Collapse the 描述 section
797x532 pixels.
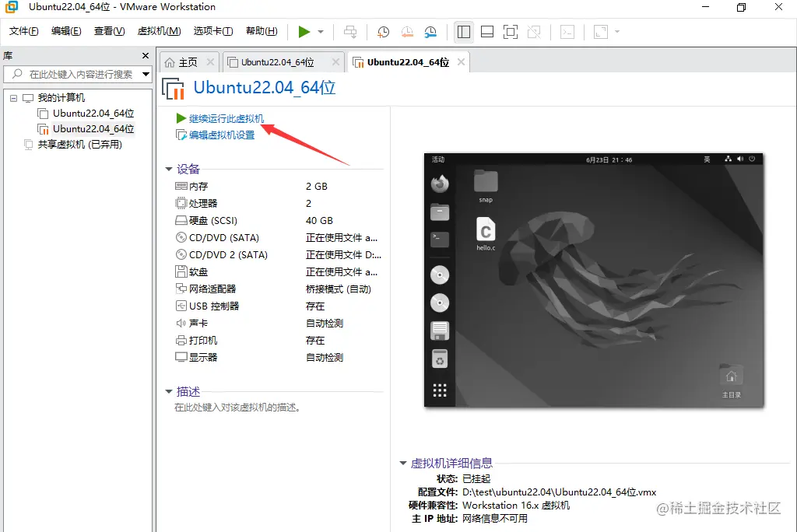pyautogui.click(x=169, y=392)
